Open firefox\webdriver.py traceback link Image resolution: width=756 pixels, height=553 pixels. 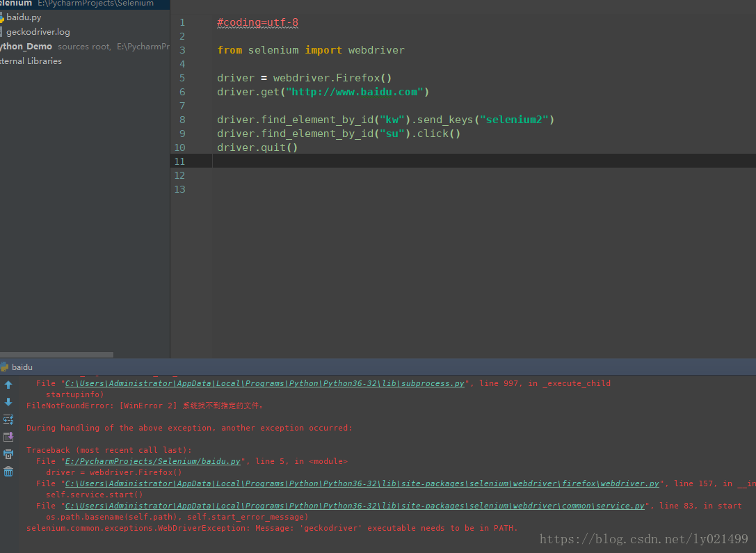point(362,483)
